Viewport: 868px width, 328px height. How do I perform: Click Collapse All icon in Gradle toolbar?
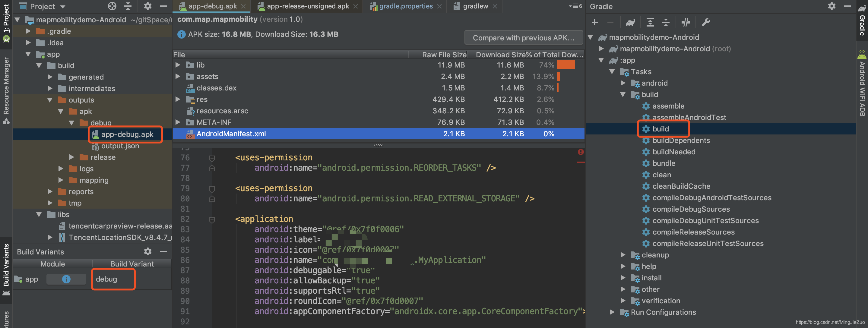pyautogui.click(x=666, y=23)
